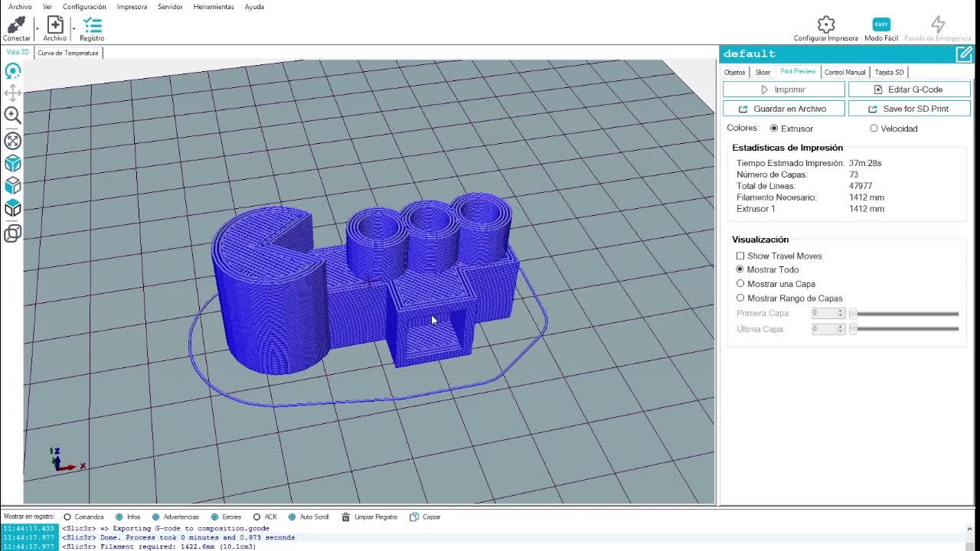This screenshot has height=551, width=980.
Task: Select the Extrusor color option
Action: point(774,129)
